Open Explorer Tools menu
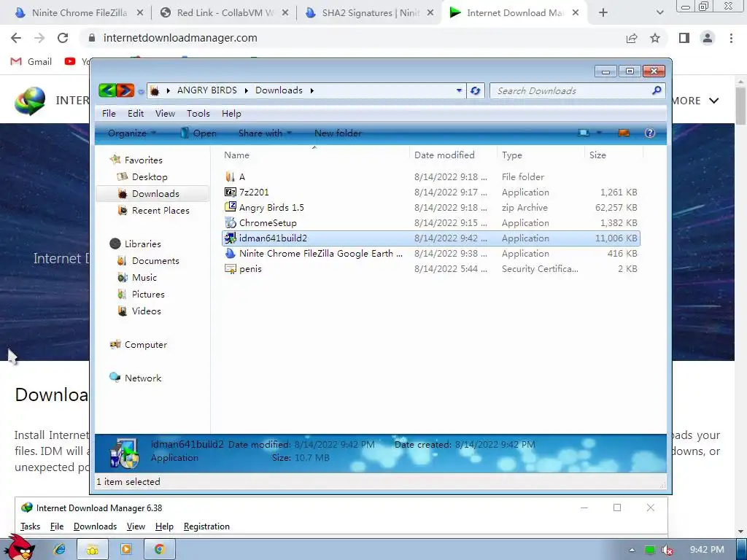747x560 pixels. [198, 113]
